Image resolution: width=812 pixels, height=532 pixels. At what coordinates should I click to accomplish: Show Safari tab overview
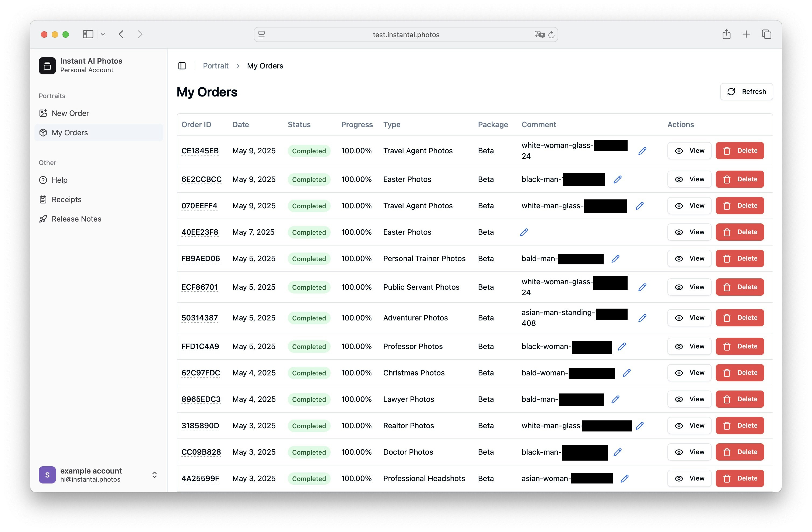(x=766, y=34)
